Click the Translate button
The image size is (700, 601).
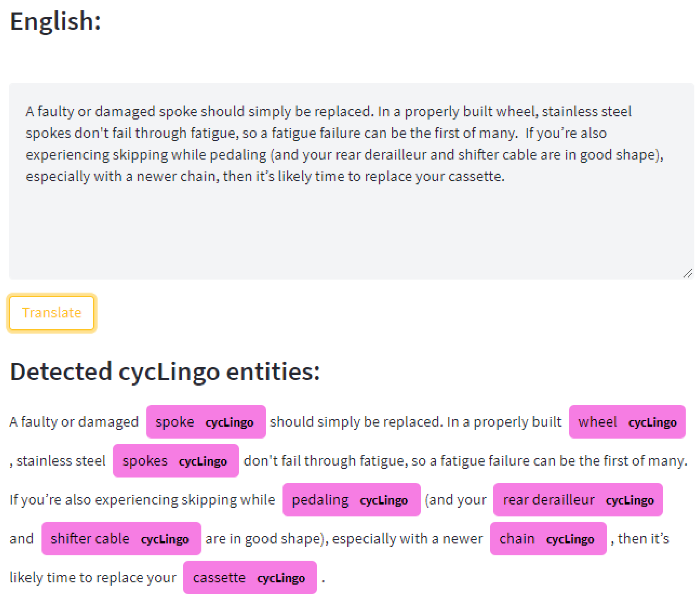click(51, 313)
